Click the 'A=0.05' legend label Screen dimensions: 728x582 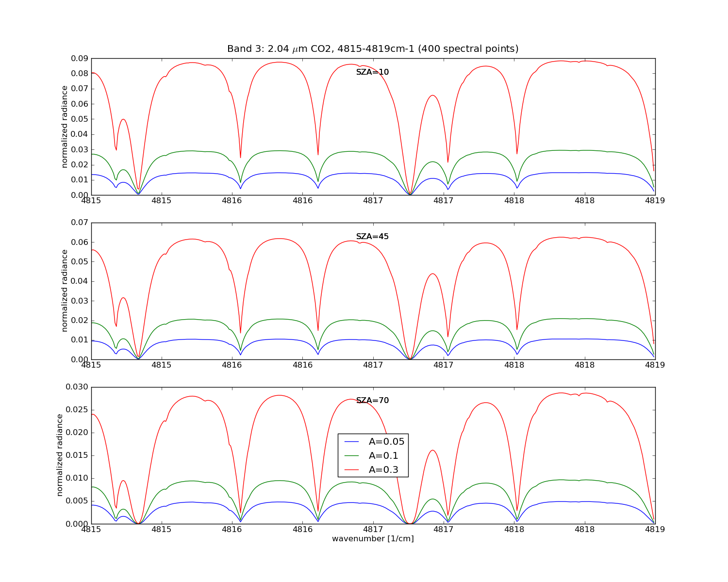386,441
